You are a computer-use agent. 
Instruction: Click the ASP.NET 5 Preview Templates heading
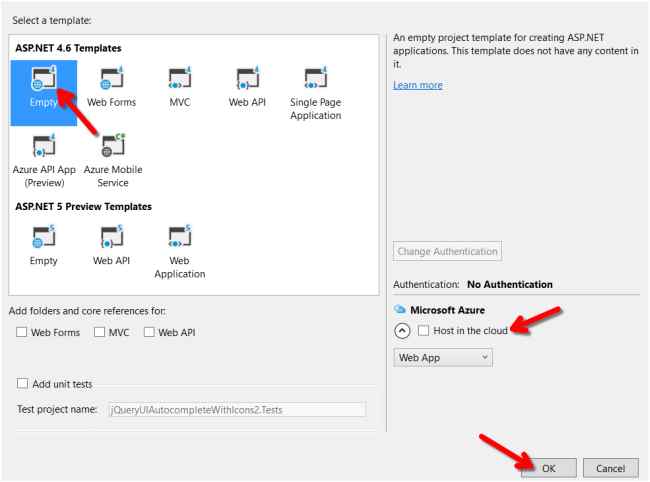(83, 206)
